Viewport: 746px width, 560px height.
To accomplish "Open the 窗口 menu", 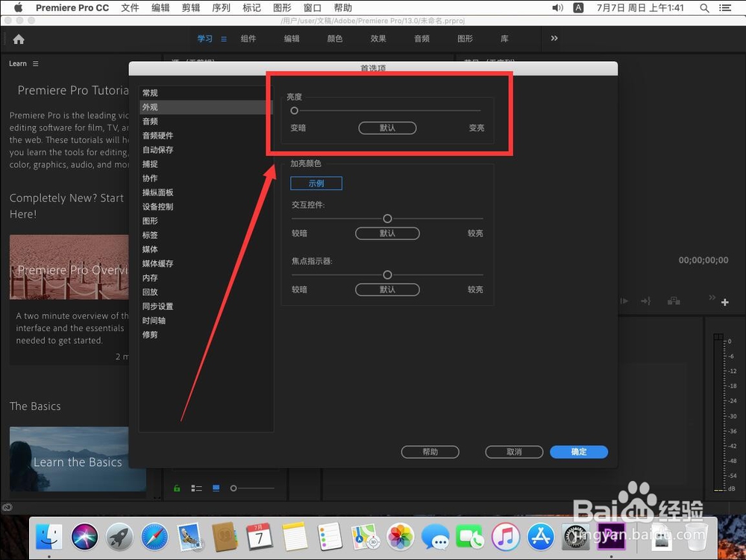I will click(313, 7).
